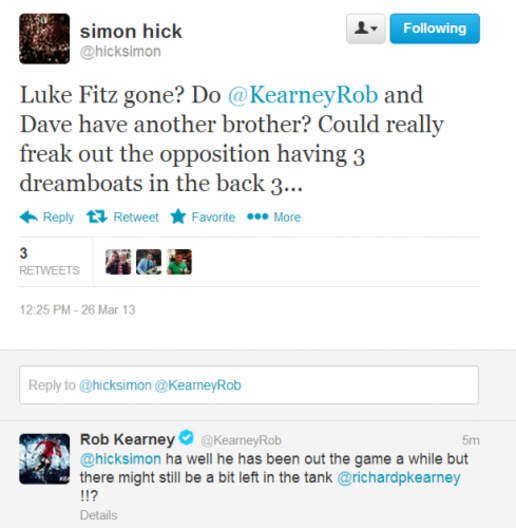516x528 pixels.
Task: Click the Retweet arrows icon
Action: [x=97, y=217]
